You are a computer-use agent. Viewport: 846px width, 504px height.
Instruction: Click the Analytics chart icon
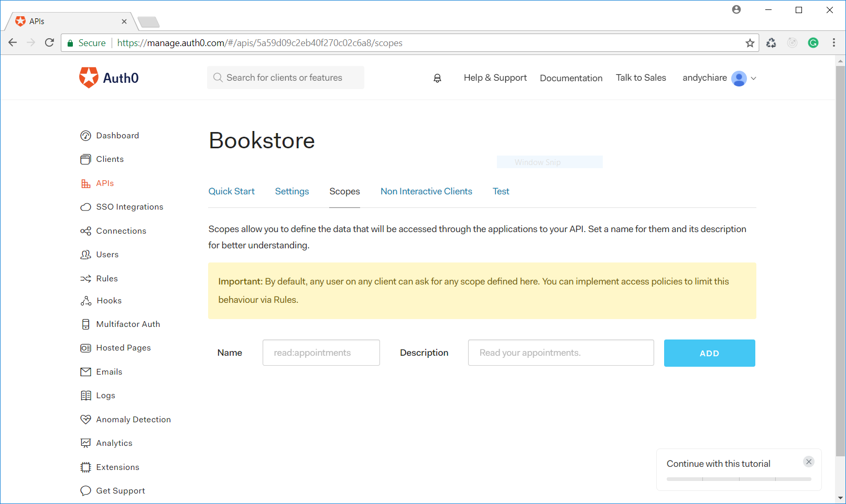coord(85,443)
